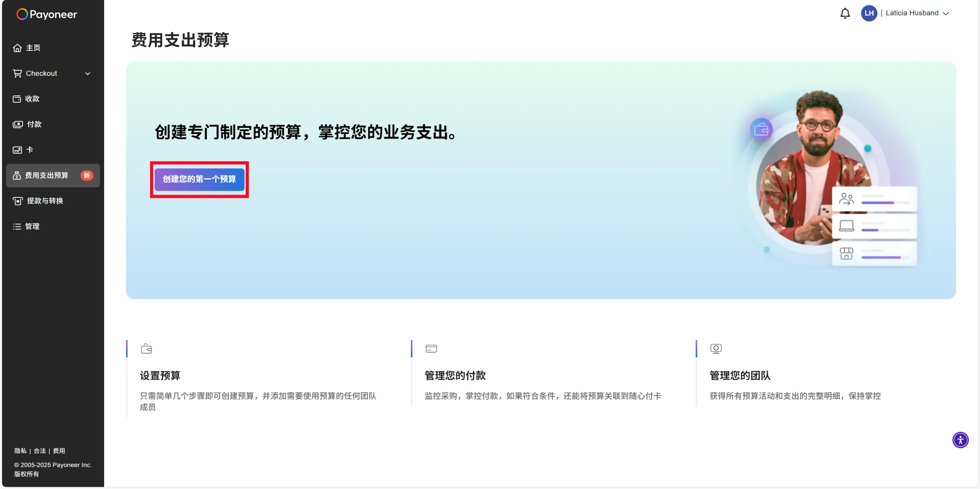980x489 pixels.
Task: Expand the Laticia Husband account menu
Action: pyautogui.click(x=946, y=13)
